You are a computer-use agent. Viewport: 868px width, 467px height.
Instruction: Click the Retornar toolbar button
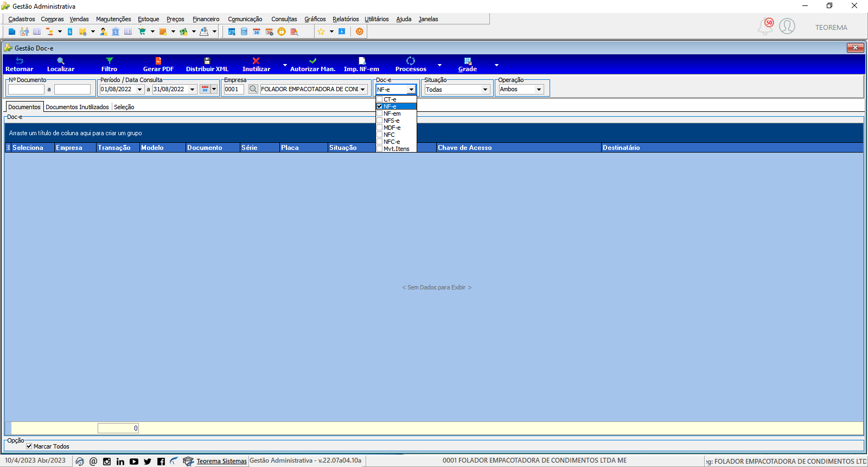[20, 65]
